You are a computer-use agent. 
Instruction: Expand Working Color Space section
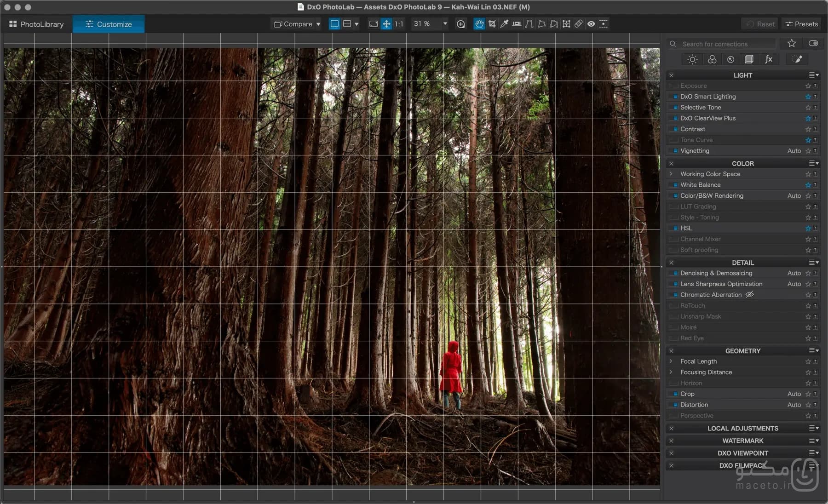pos(671,174)
